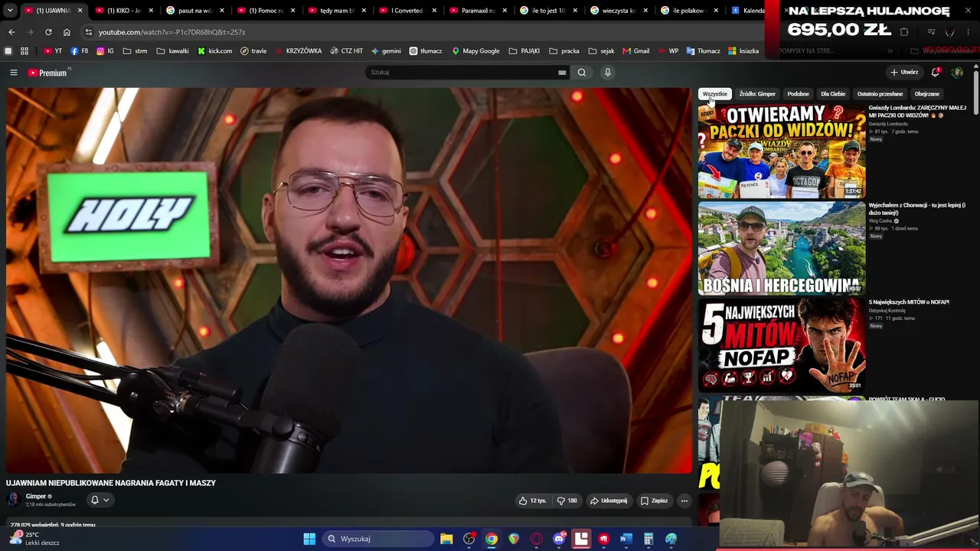This screenshot has width=980, height=551.
Task: Switch to the I Converted browser tab
Action: [407, 11]
